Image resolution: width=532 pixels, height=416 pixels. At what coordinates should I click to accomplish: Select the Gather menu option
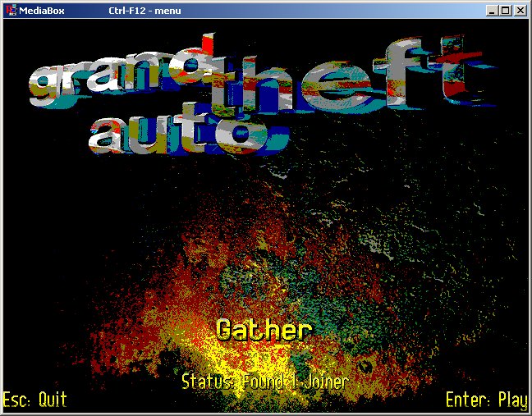264,330
